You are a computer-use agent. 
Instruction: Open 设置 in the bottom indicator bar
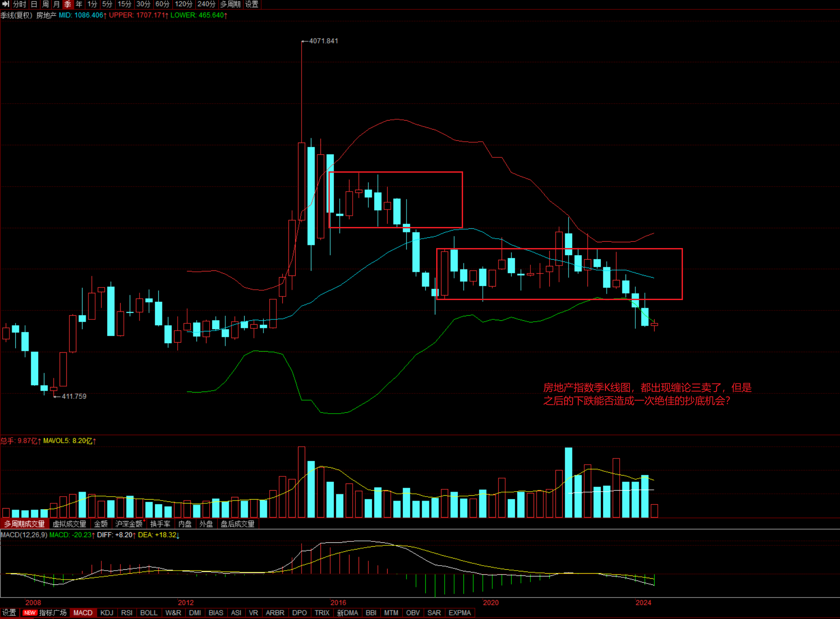click(x=9, y=613)
